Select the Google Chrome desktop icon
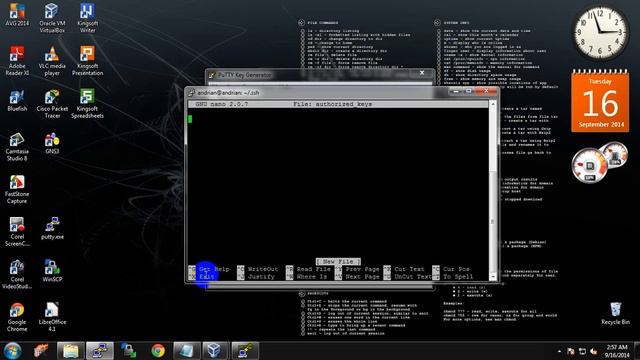640x360 pixels. tap(17, 317)
